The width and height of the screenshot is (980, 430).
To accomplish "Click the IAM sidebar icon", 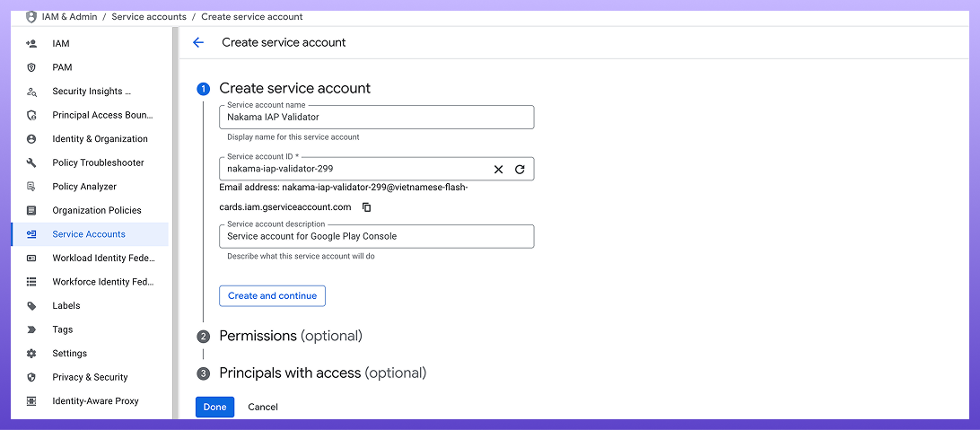I will click(31, 44).
